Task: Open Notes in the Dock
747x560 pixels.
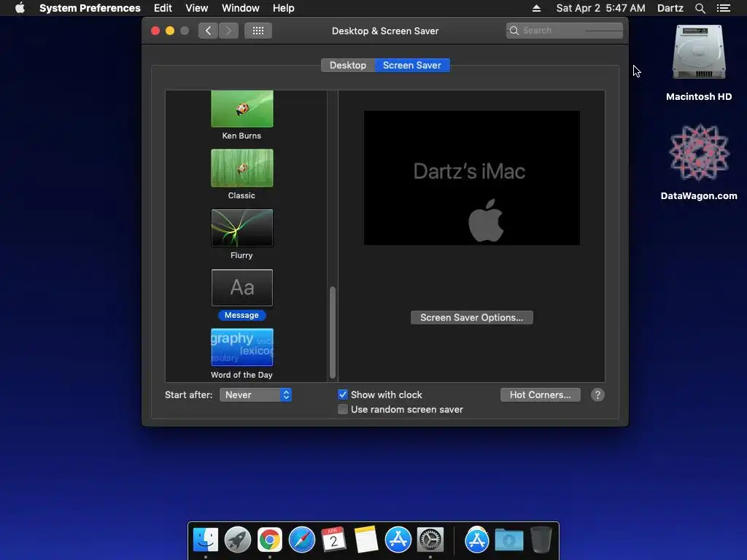Action: [366, 540]
